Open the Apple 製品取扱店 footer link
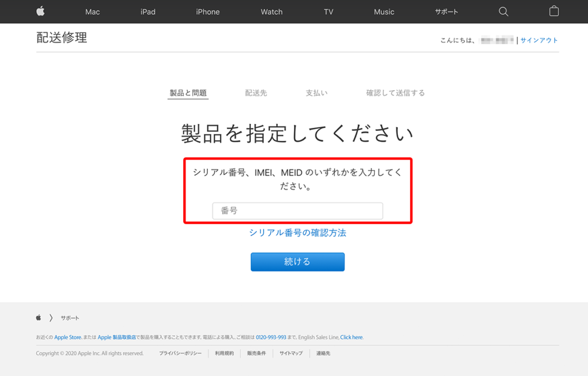The image size is (588, 376). pos(117,338)
